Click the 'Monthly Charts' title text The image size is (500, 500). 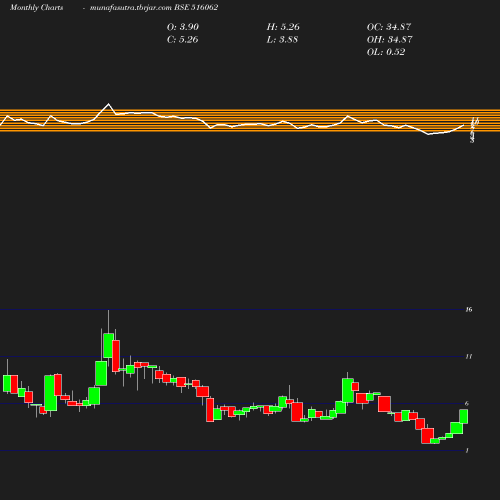click(36, 7)
